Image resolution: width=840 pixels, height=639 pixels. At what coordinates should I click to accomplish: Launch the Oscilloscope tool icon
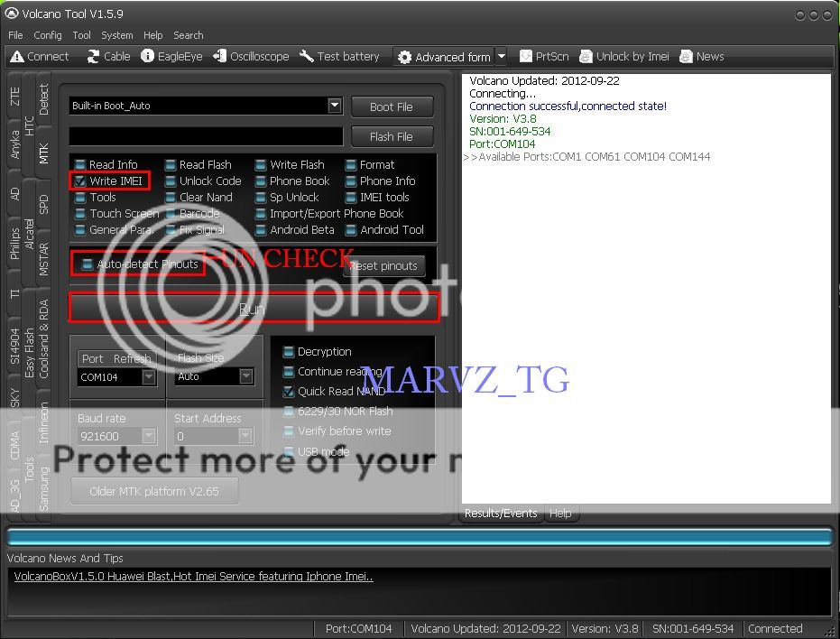point(219,56)
